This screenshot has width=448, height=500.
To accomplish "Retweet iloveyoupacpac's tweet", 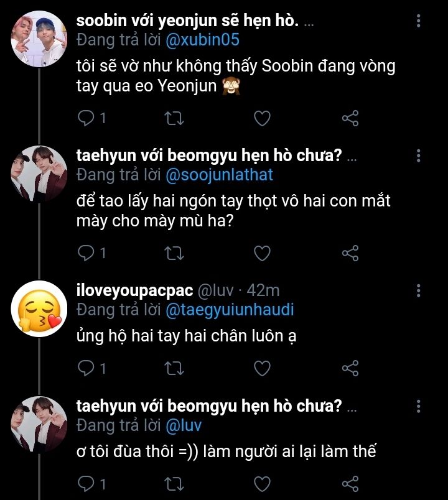I will pyautogui.click(x=175, y=368).
